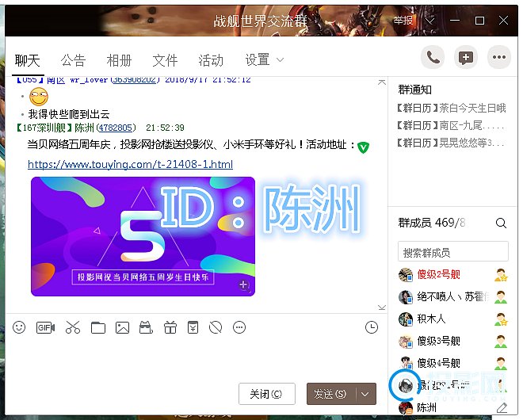Open the purple 5th anniversary image
This screenshot has height=420, width=523.
pyautogui.click(x=143, y=236)
